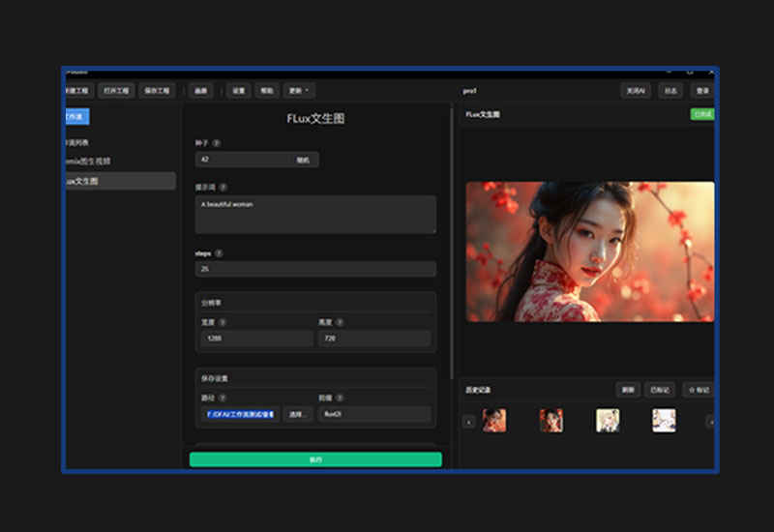
Task: Select Flux文生图 in the workflow list
Action: pyautogui.click(x=118, y=181)
